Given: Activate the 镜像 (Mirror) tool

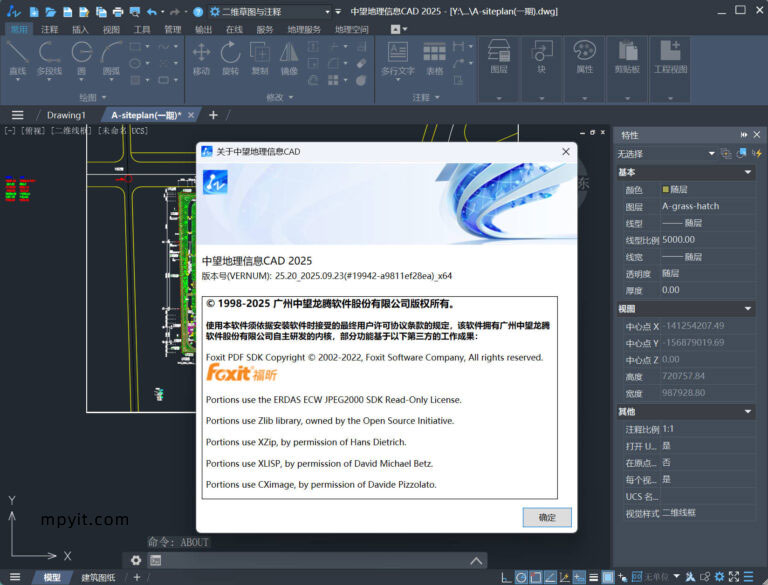Looking at the screenshot, I should [289, 57].
